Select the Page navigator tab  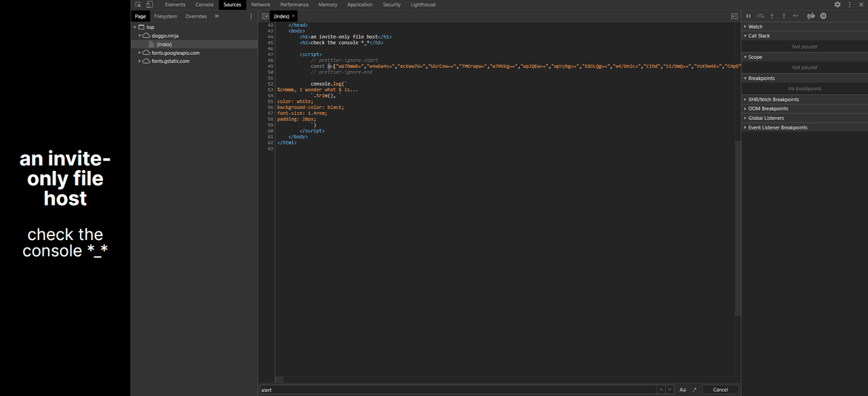pos(140,16)
